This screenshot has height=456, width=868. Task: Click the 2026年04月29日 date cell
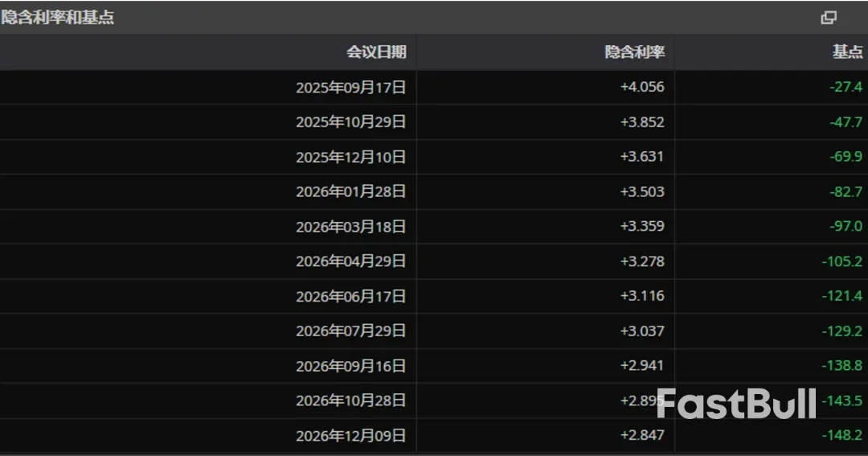click(x=350, y=261)
